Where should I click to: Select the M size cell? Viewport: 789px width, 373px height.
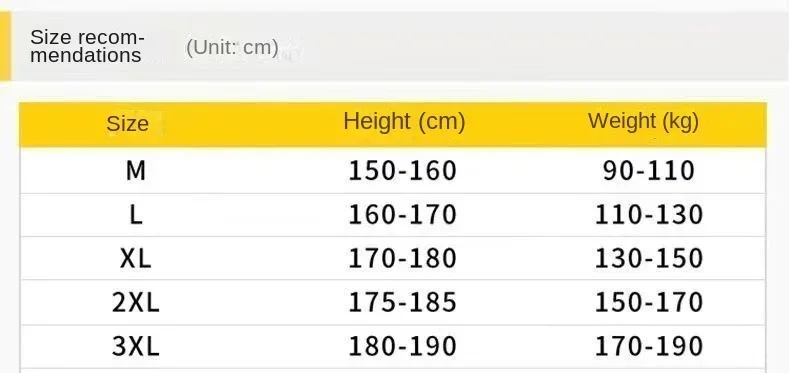136,171
